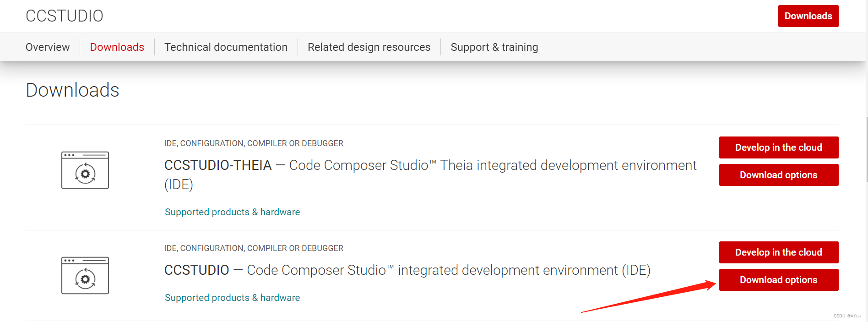The width and height of the screenshot is (868, 322).
Task: Click the CCSTUDIO-THEIA Code Composer Studio Theia title
Action: coord(430,175)
